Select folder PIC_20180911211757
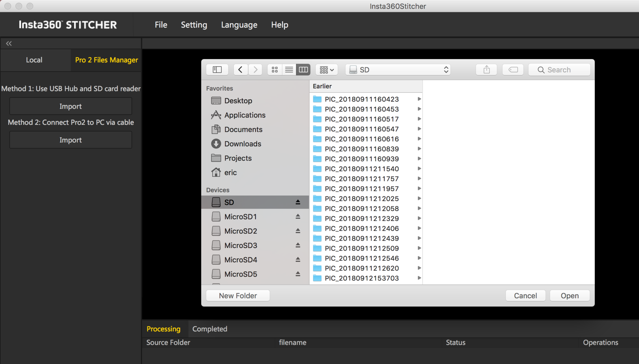Image resolution: width=639 pixels, height=364 pixels. point(366,179)
